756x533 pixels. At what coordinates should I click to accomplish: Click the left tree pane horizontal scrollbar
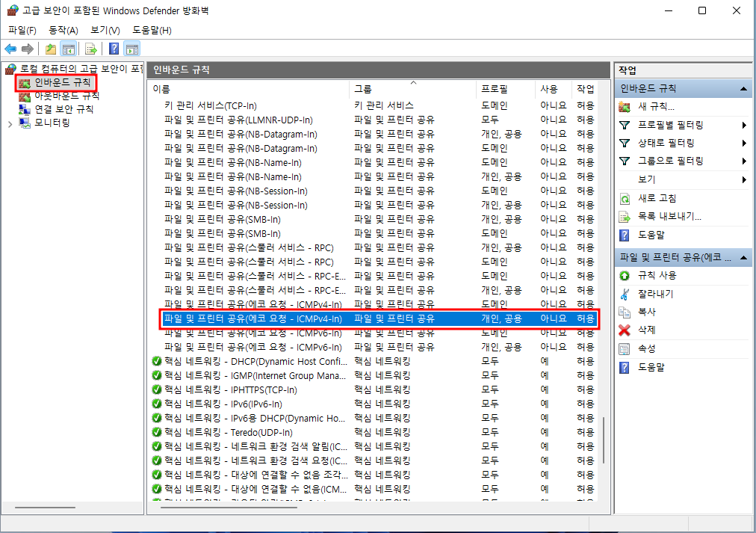coord(45,508)
